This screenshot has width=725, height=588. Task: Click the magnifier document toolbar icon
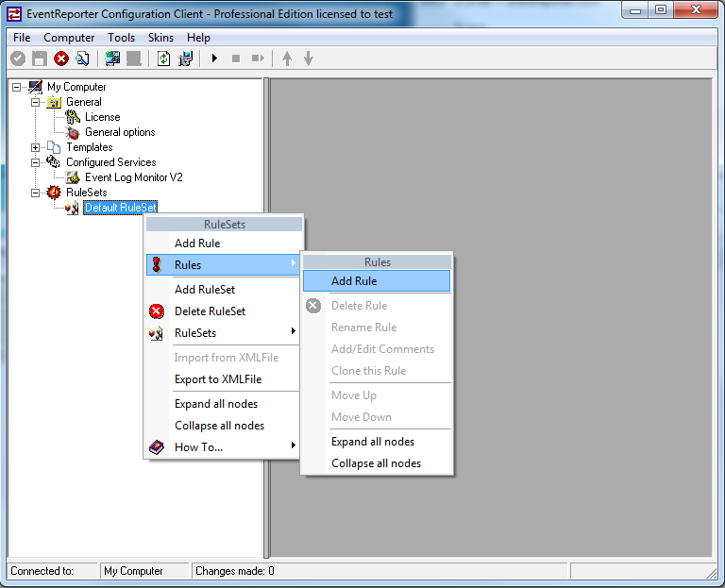coord(82,59)
